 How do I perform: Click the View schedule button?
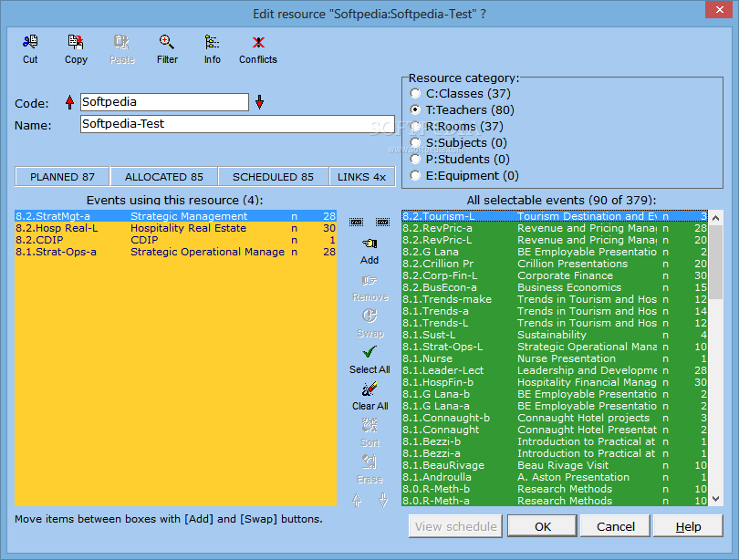click(456, 526)
